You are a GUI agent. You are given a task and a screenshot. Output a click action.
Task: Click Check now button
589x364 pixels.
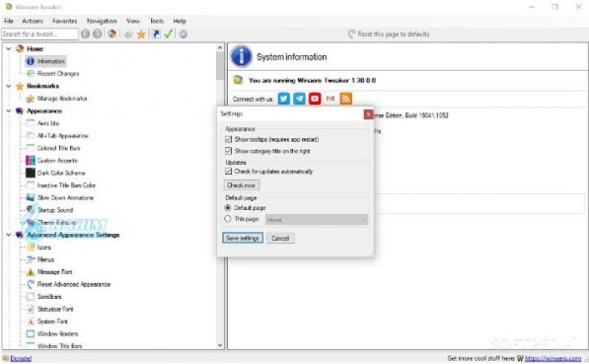(241, 185)
